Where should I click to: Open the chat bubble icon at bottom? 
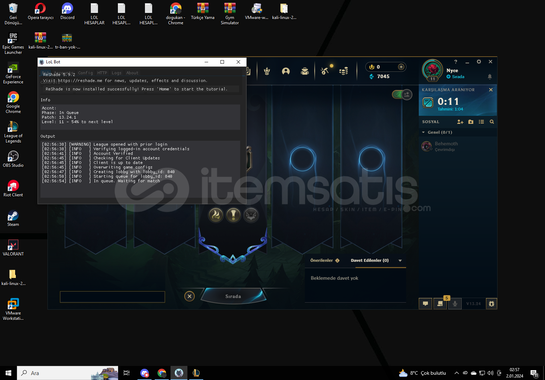(x=425, y=304)
